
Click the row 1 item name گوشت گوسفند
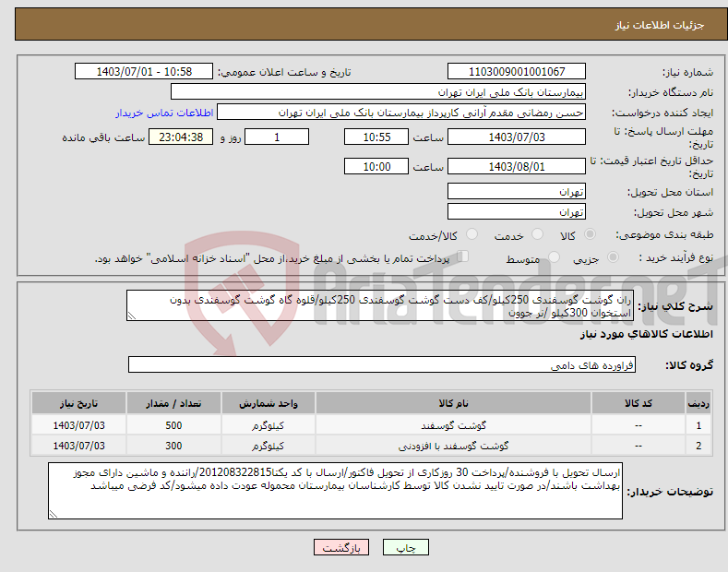[453, 425]
